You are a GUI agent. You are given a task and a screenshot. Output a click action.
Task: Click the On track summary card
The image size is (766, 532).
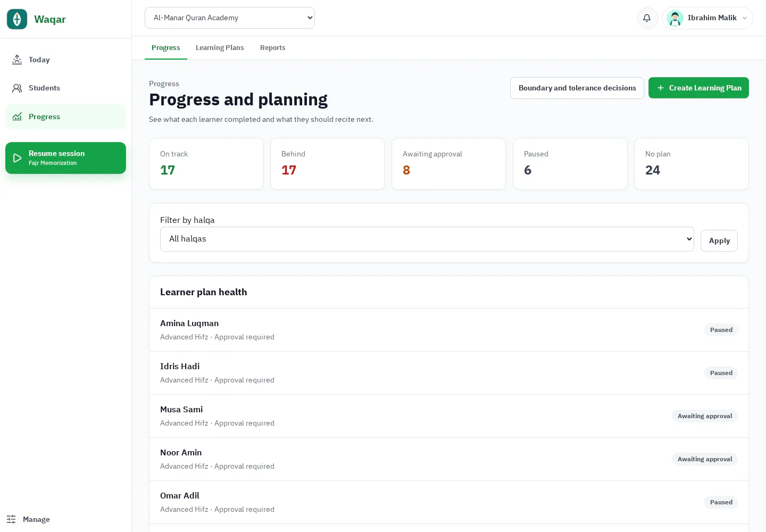tap(206, 164)
